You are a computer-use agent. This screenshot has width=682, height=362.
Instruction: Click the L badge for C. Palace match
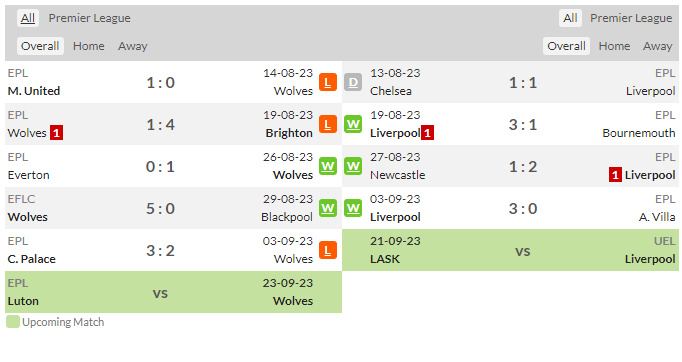[x=328, y=250]
